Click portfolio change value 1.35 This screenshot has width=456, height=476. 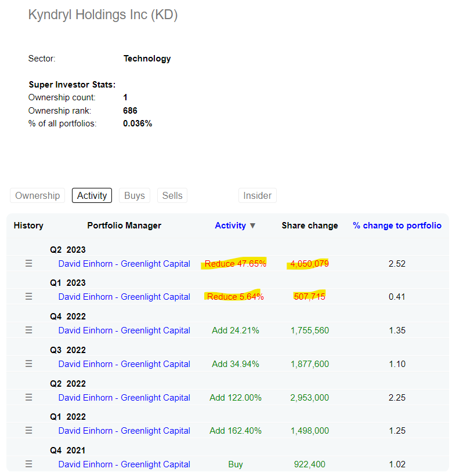pos(397,330)
